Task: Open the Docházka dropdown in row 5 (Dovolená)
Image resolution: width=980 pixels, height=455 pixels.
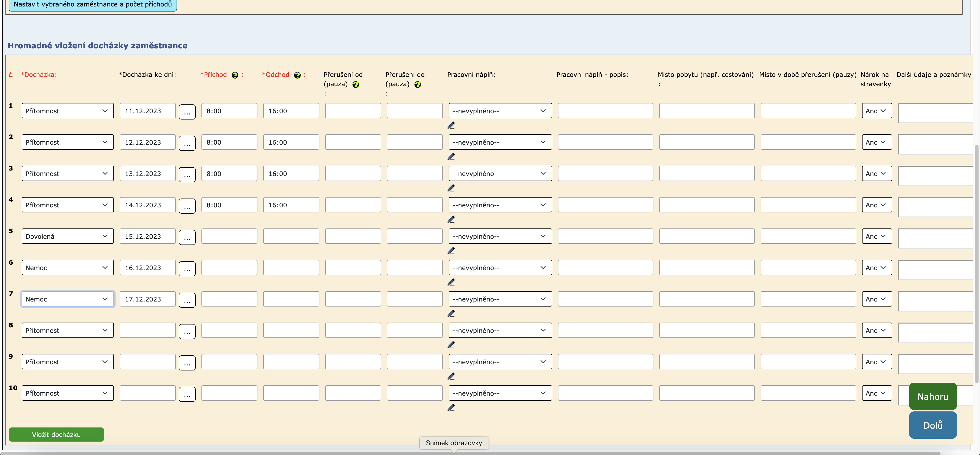Action: coord(67,236)
